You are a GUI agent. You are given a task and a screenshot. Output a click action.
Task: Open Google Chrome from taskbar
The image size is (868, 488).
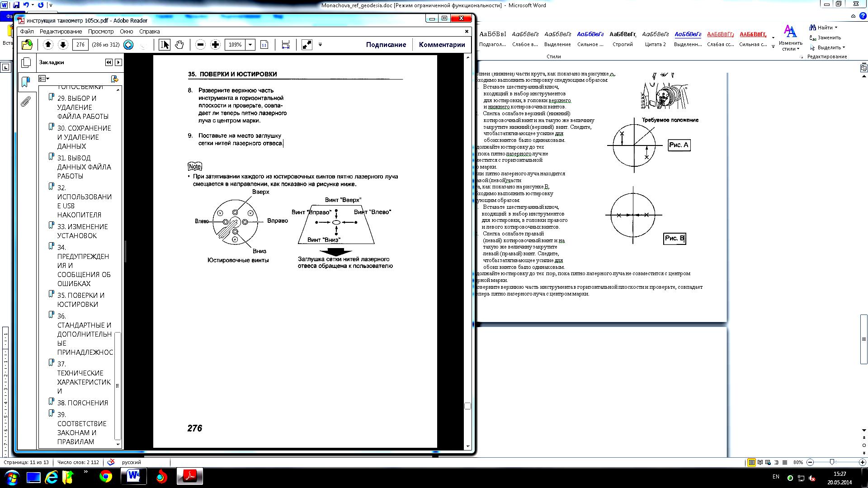tap(106, 477)
